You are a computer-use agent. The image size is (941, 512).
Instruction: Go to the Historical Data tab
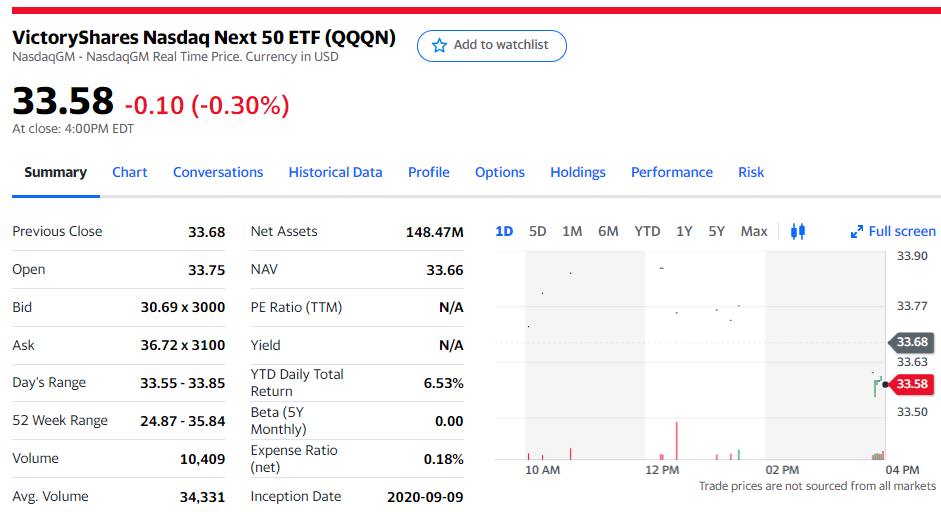335,172
